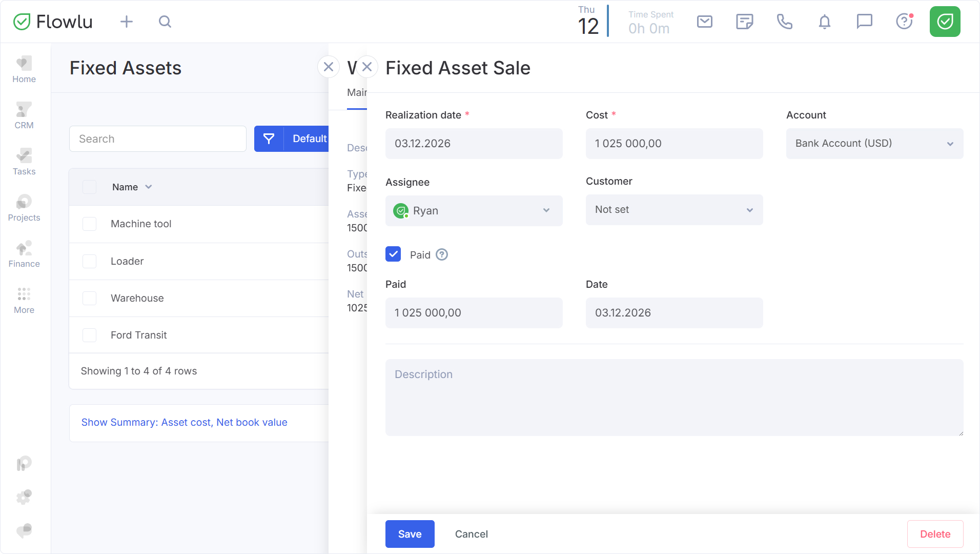Open the notes icon in top bar
This screenshot has width=980, height=554.
click(x=744, y=22)
